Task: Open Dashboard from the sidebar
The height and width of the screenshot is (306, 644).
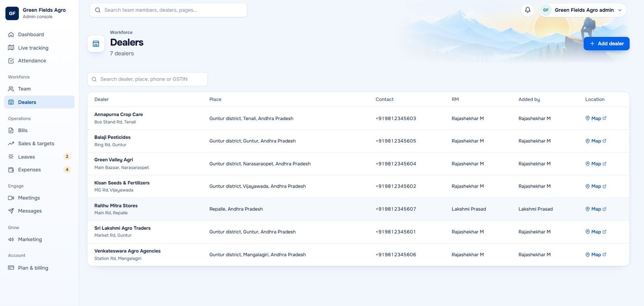Action: point(39,35)
